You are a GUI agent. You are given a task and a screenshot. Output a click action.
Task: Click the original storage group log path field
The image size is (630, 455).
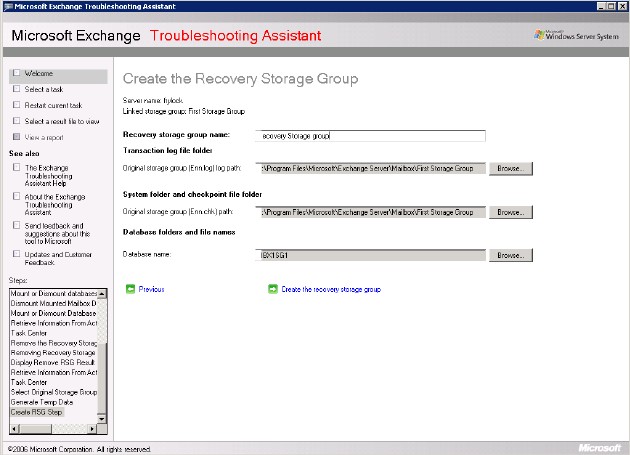click(x=370, y=168)
